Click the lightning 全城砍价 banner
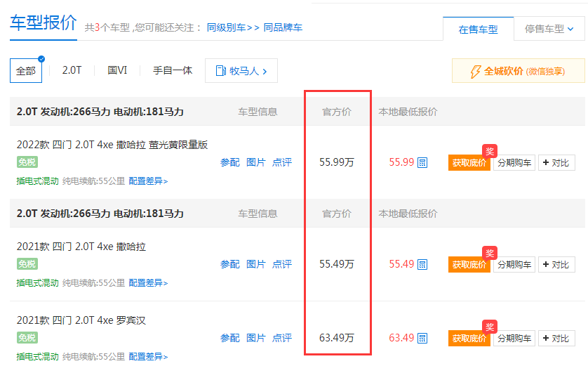The image size is (588, 366). pyautogui.click(x=519, y=70)
